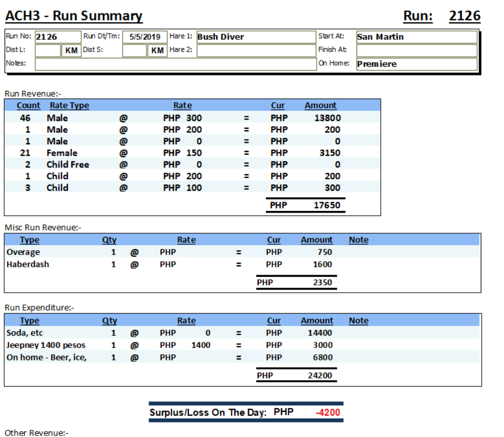The height and width of the screenshot is (437, 504).
Task: Click the Count column header in Run Revenue
Action: coord(28,106)
